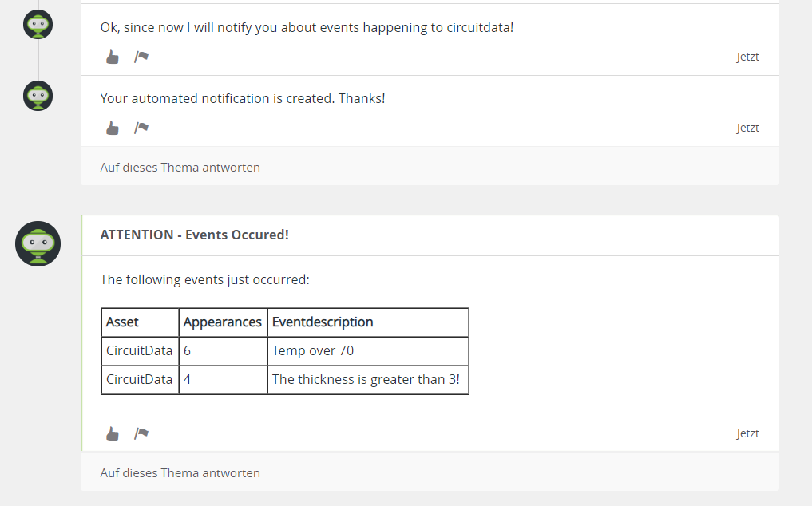This screenshot has width=812, height=506.
Task: Select 'The thickness is greater than 3!' cell
Action: 366,379
